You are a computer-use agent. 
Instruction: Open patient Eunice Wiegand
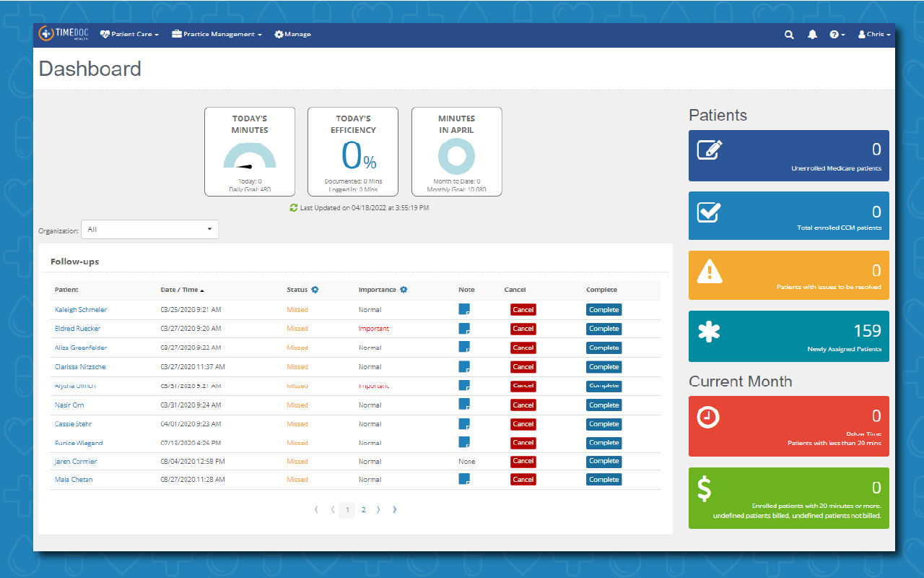coord(79,442)
